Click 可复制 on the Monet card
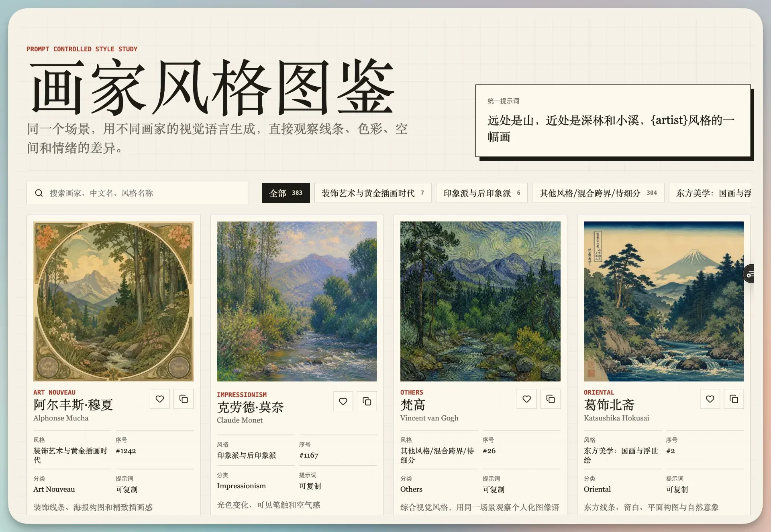 tap(310, 486)
